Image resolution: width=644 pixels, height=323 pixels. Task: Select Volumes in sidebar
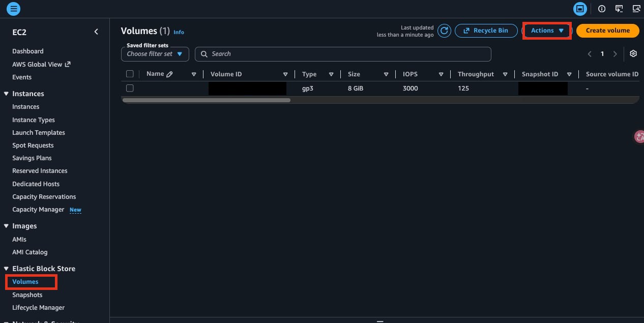point(25,282)
